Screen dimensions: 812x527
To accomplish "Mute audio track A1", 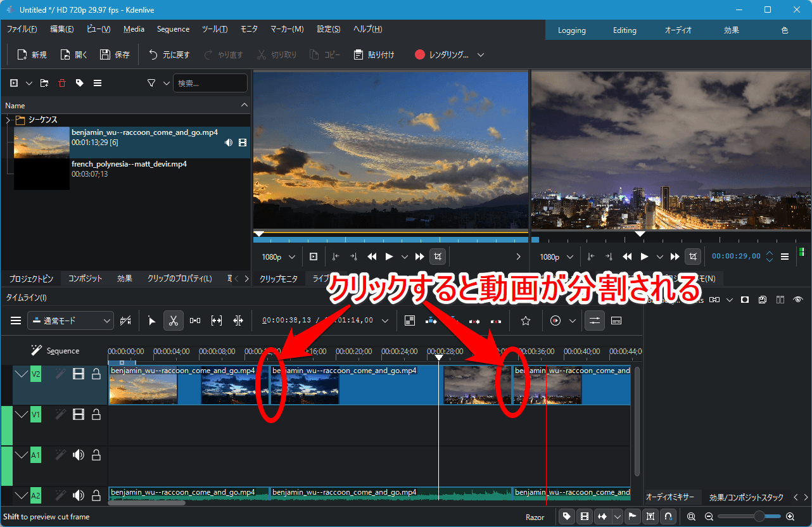I will point(79,455).
